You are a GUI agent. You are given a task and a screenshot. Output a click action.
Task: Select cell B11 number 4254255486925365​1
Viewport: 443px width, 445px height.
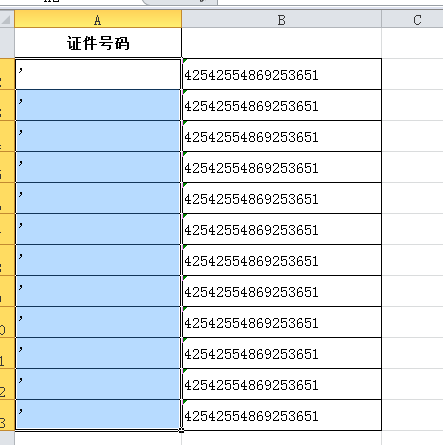coord(282,353)
